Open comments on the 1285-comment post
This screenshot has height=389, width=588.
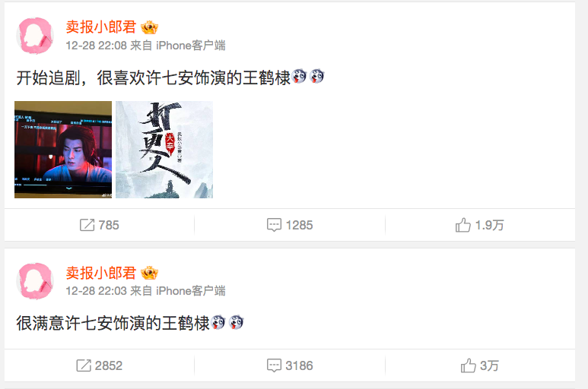[x=290, y=225]
